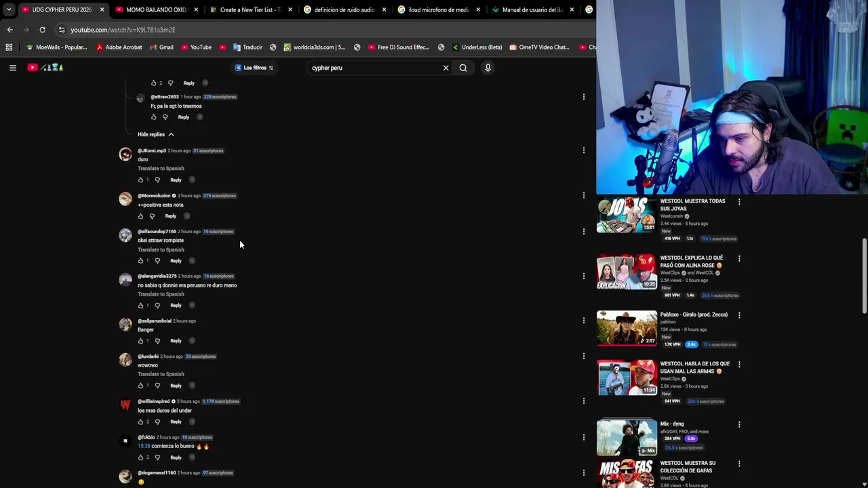Screen dimensions: 868x488
Task: Collapse the thread with 'Hide replies'
Action: pos(155,134)
